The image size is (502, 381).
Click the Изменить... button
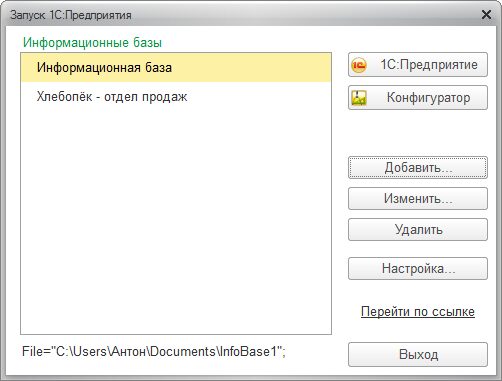click(x=418, y=198)
